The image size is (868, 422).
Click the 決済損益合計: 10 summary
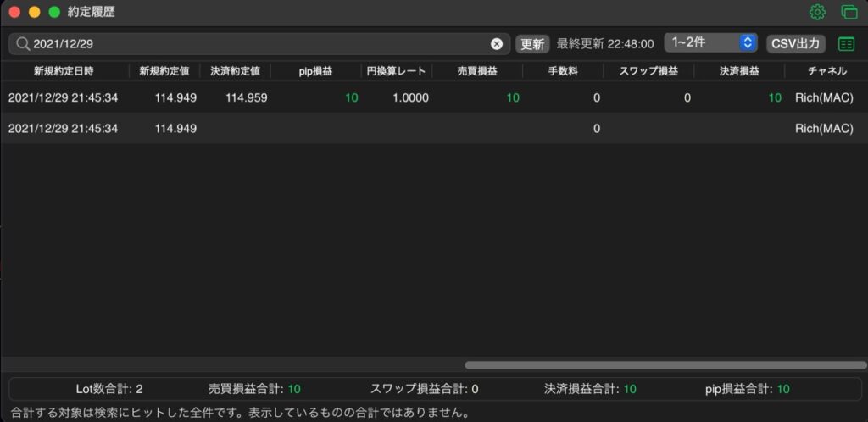(590, 389)
